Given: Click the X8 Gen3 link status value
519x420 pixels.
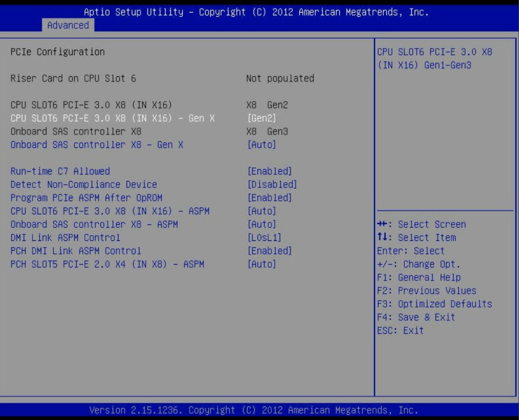Looking at the screenshot, I should [267, 131].
